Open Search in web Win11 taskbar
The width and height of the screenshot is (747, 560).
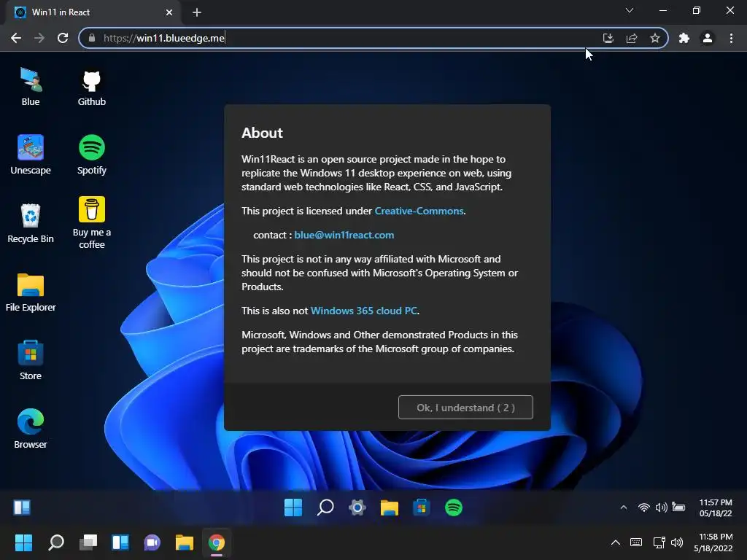click(325, 507)
